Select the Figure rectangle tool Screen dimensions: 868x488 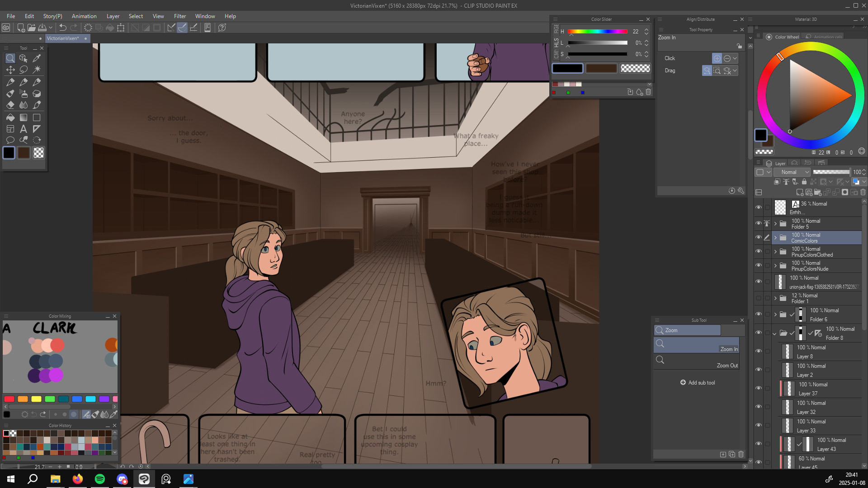(37, 117)
